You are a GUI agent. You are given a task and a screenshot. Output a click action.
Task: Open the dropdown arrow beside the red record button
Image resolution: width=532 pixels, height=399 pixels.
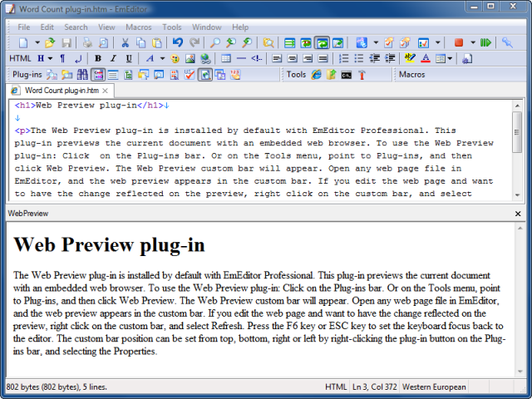point(473,42)
